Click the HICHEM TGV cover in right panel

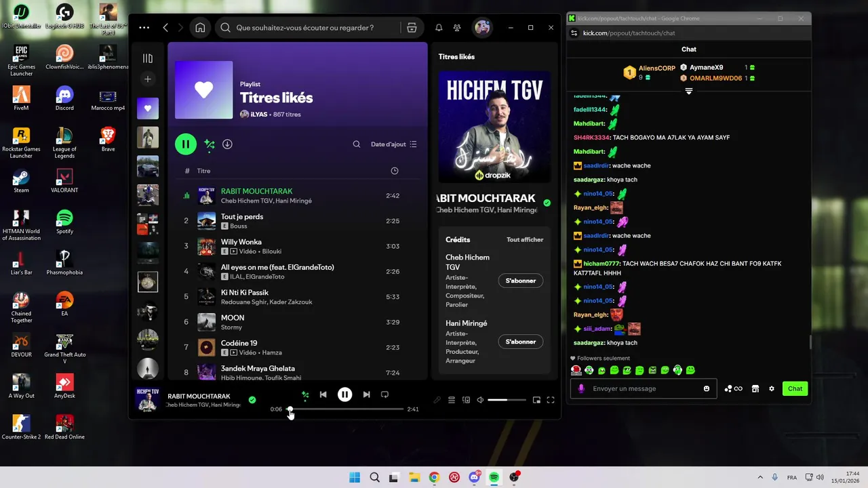point(494,127)
